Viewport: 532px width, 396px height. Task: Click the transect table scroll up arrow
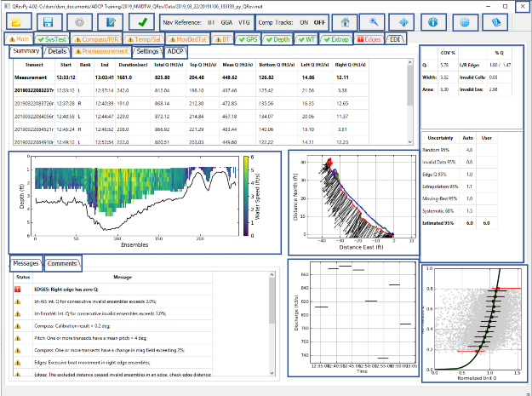pyautogui.click(x=409, y=62)
